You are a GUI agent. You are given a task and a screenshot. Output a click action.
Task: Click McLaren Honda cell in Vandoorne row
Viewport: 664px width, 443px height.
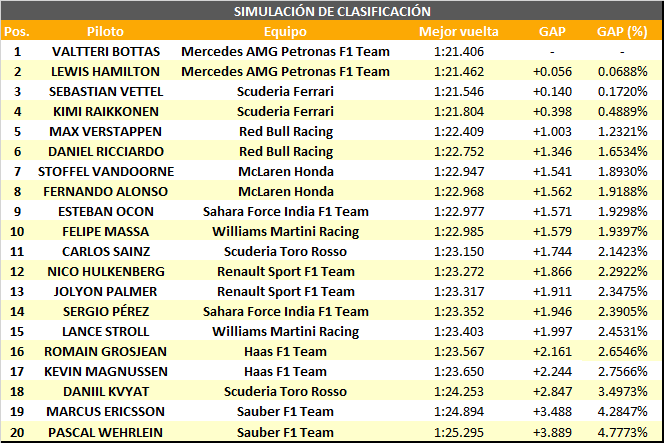click(286, 172)
